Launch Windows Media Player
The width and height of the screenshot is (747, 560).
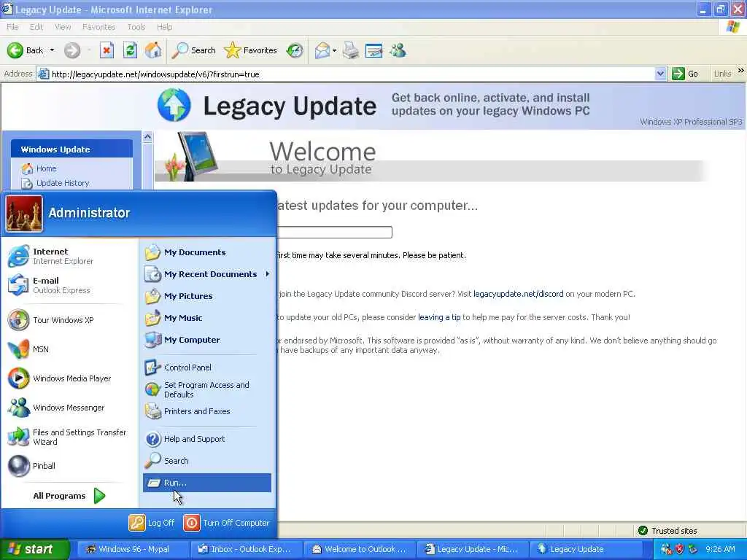[69, 378]
